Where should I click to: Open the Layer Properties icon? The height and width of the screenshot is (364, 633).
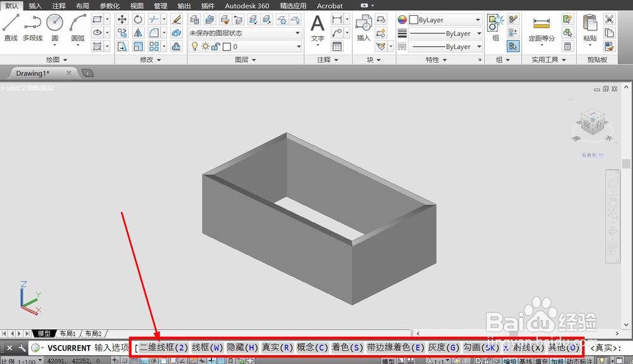coord(194,19)
